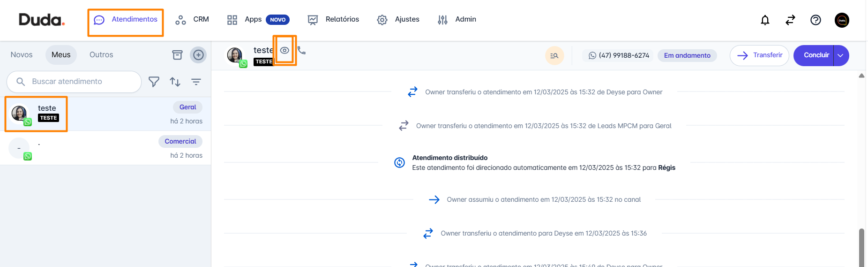Click the Transferir button
868x267 pixels.
pyautogui.click(x=759, y=55)
